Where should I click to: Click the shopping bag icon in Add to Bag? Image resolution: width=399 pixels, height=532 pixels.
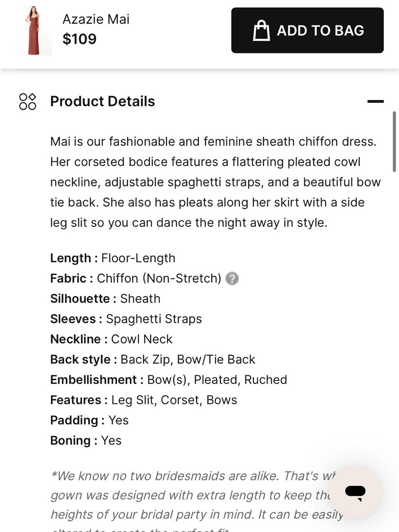point(261,30)
